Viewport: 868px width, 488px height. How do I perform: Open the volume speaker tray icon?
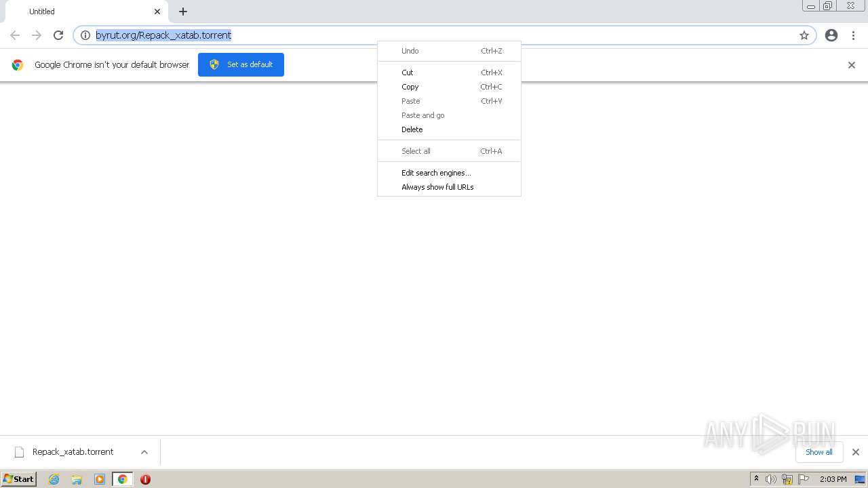pos(771,479)
